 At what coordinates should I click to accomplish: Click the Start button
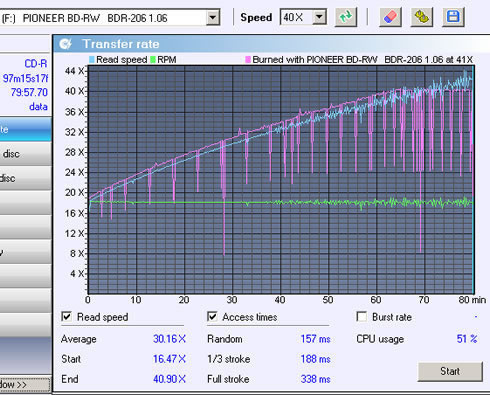[x=450, y=371]
